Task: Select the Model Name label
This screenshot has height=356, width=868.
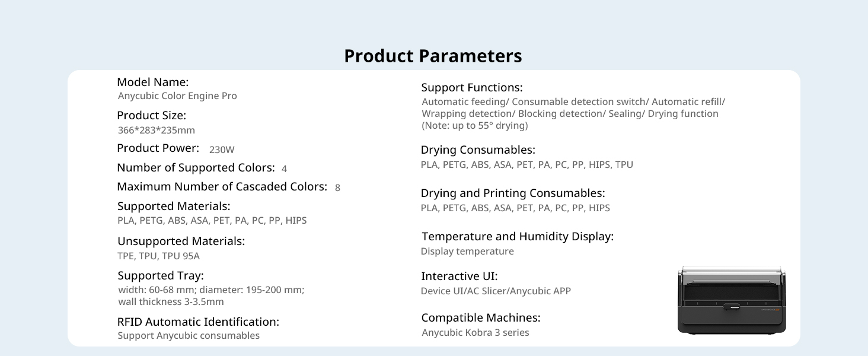Action: [x=153, y=82]
